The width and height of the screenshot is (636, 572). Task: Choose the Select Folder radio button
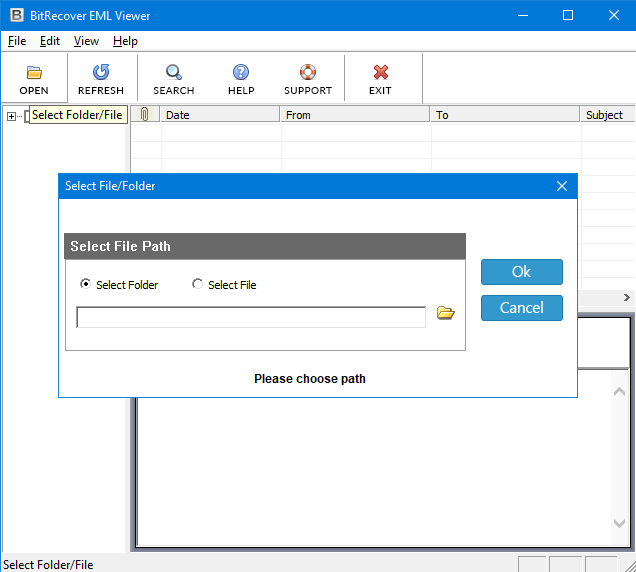coord(85,284)
